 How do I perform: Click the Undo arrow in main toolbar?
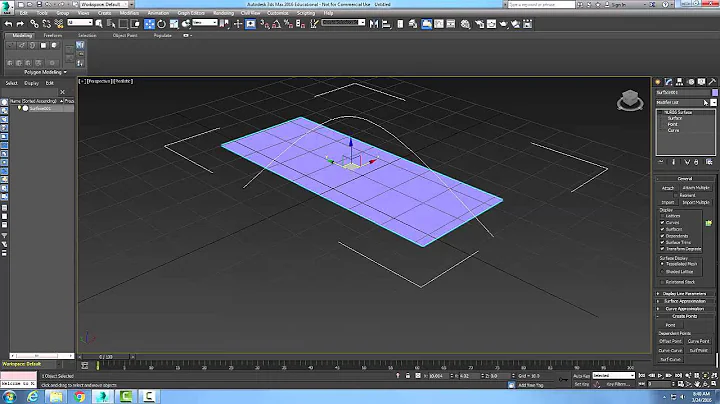(x=8, y=24)
